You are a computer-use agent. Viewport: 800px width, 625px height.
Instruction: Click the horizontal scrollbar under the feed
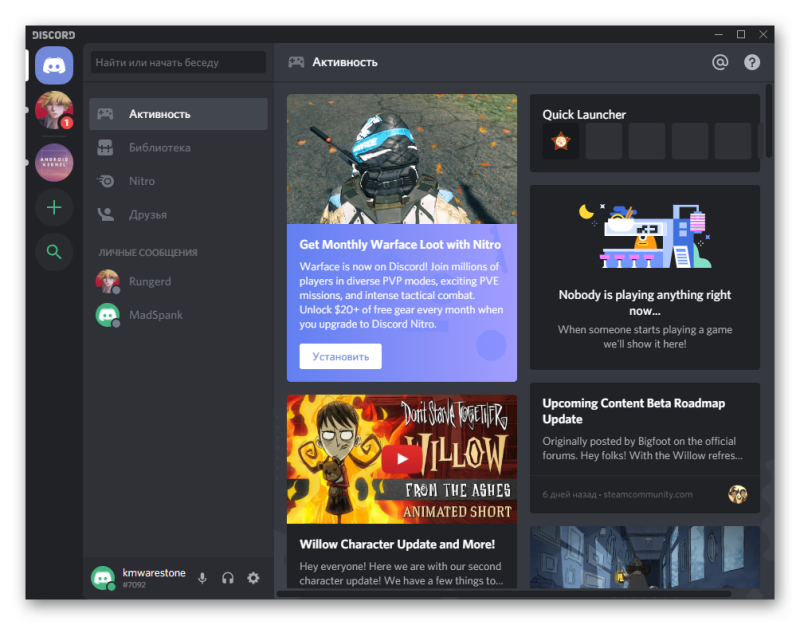coord(504,594)
